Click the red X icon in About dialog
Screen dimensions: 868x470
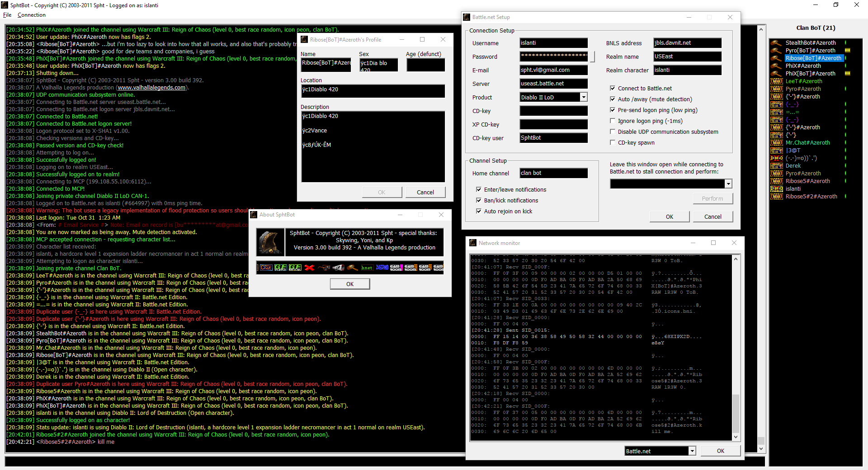coord(310,268)
